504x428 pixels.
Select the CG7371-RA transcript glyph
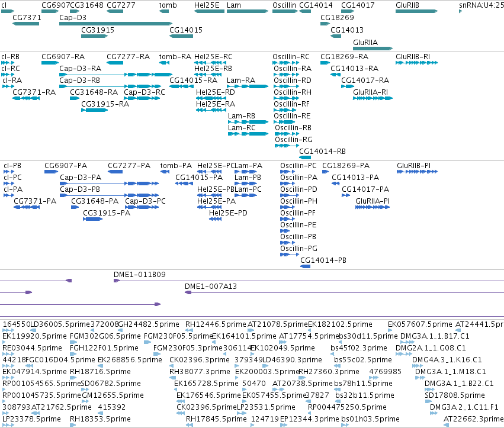coord(25,98)
